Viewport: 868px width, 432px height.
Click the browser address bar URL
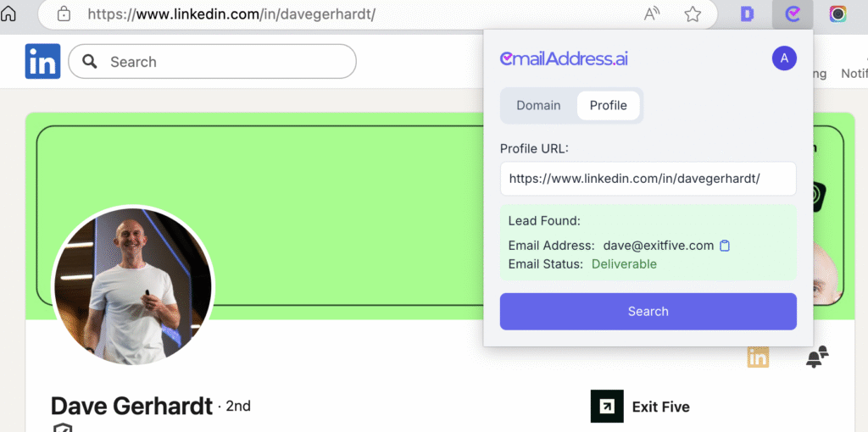231,14
